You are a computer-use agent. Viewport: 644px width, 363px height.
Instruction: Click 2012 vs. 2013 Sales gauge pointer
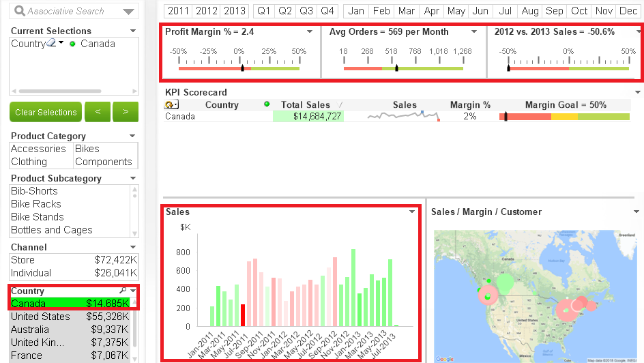(x=508, y=68)
